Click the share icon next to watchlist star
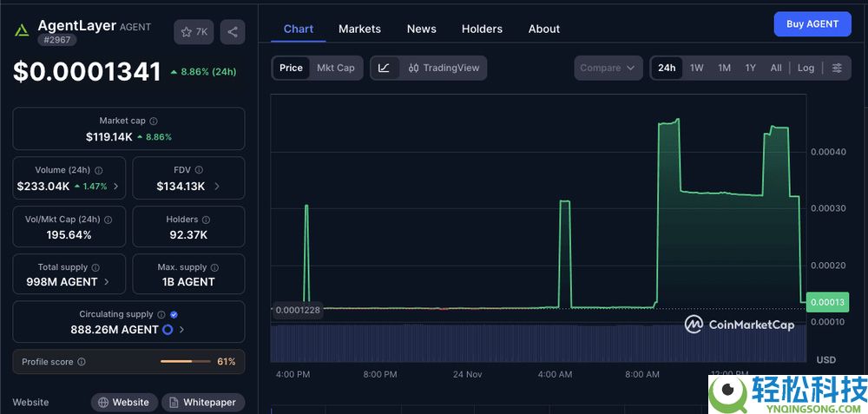This screenshot has width=868, height=414. tap(232, 32)
